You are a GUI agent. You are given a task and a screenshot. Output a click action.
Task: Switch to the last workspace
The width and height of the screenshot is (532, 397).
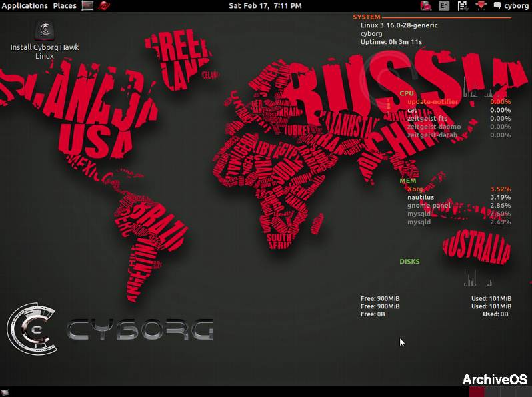[523, 392]
